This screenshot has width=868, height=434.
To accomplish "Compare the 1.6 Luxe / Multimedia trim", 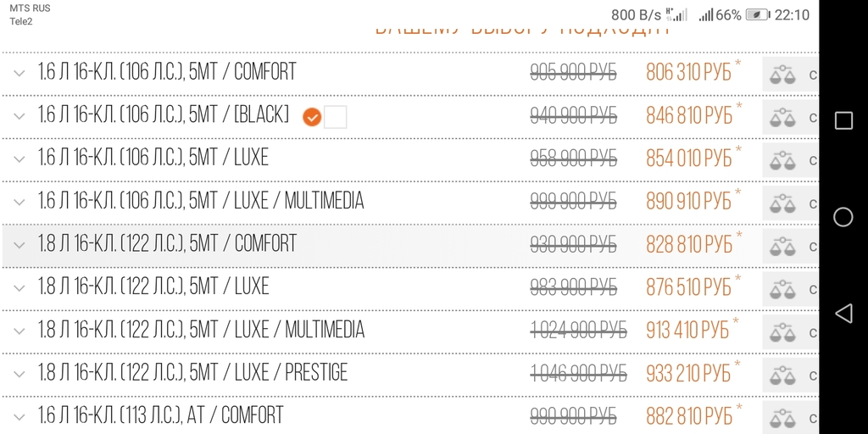I will point(782,203).
